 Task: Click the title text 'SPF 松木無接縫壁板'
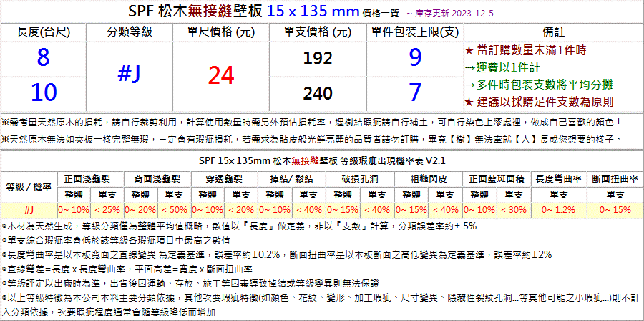(195, 12)
